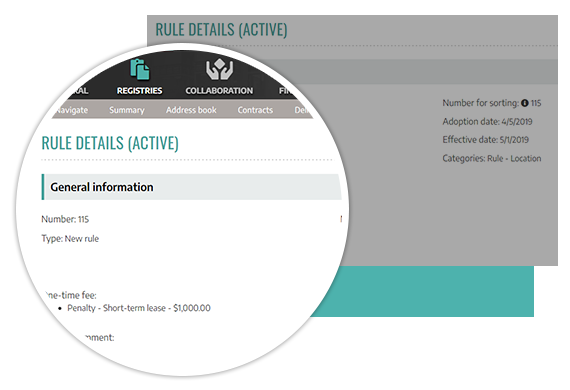Click the Collaboration hands icon
The width and height of the screenshot is (570, 390).
pos(219,70)
